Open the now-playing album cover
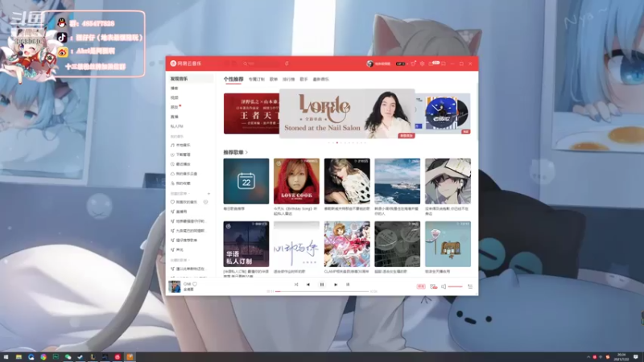This screenshot has width=644, height=362. click(175, 286)
